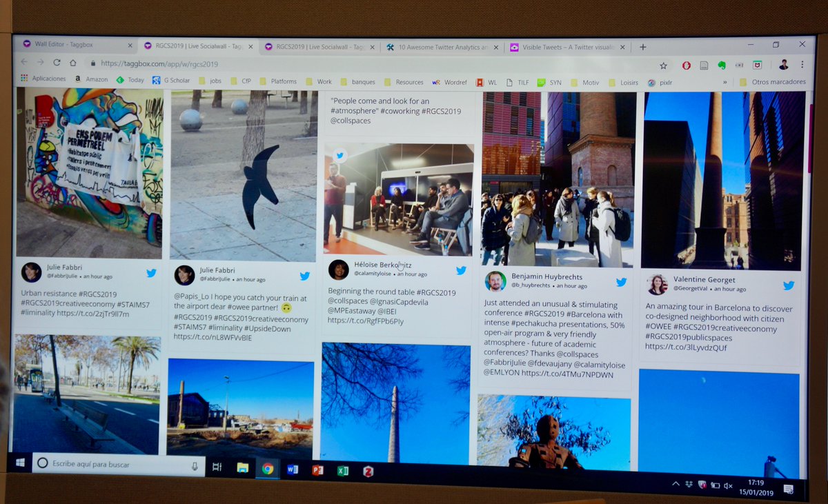This screenshot has height=504, width=828.
Task: Show hidden system tray icons
Action: pyautogui.click(x=676, y=485)
